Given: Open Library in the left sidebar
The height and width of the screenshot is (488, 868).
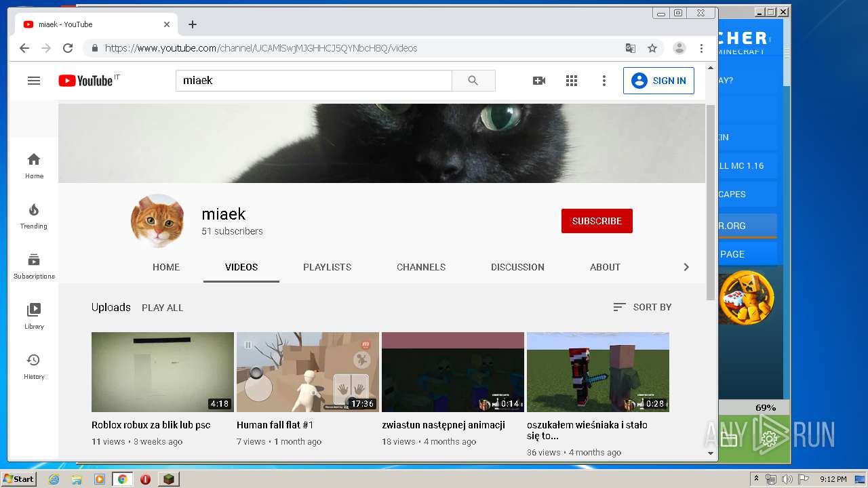Looking at the screenshot, I should tap(34, 316).
